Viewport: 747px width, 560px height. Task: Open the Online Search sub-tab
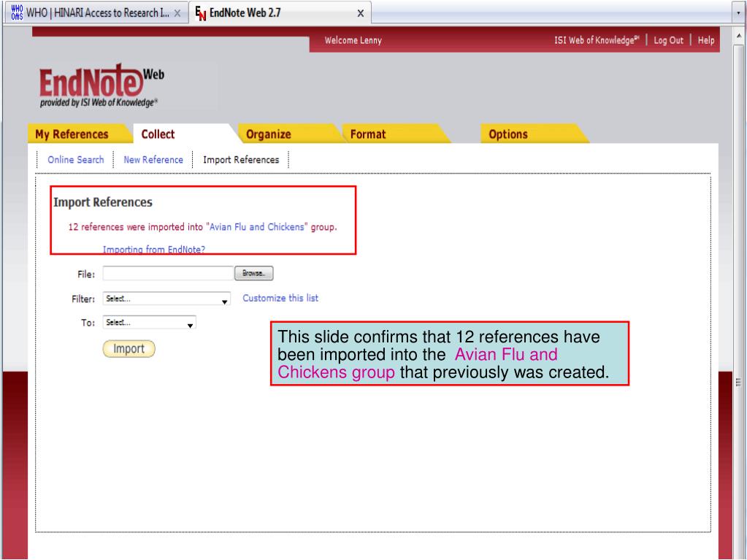[76, 159]
